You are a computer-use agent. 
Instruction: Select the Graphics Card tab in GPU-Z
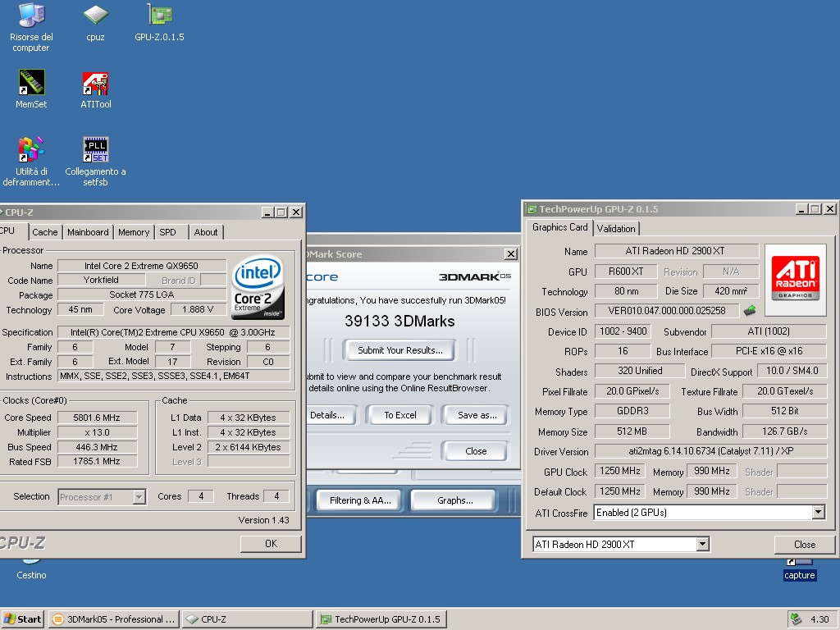tap(559, 227)
